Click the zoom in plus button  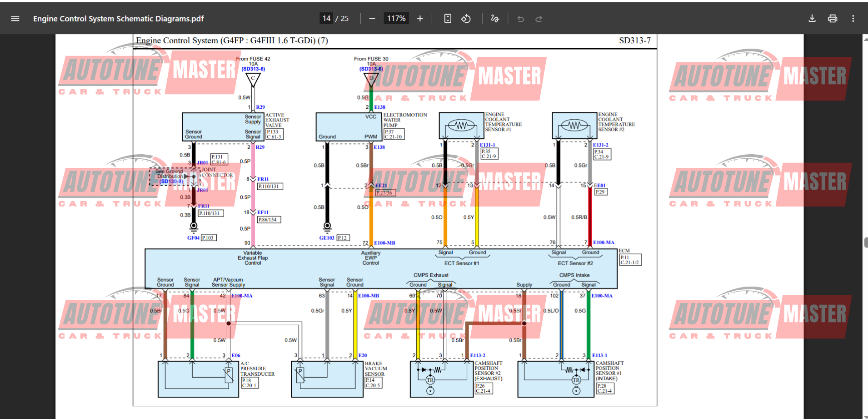[x=420, y=19]
